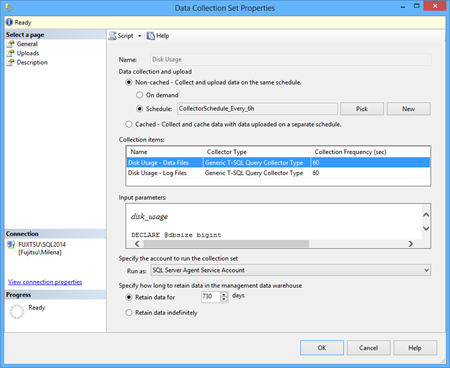Click the Name column header
Screen dimensions: 450x368
165,152
